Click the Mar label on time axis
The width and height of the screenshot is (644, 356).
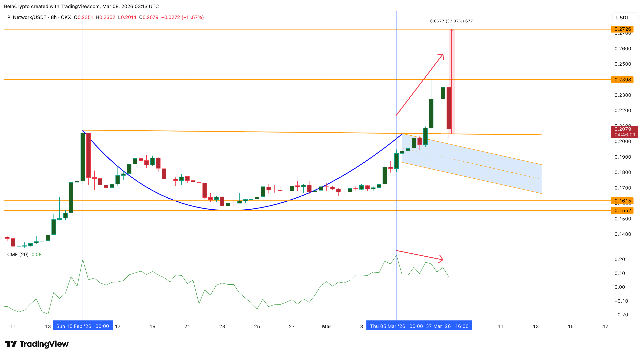click(326, 326)
